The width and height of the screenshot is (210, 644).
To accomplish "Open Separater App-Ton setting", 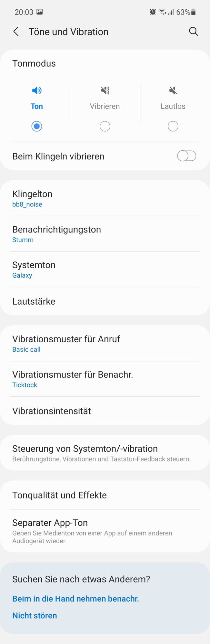I will coord(105,531).
